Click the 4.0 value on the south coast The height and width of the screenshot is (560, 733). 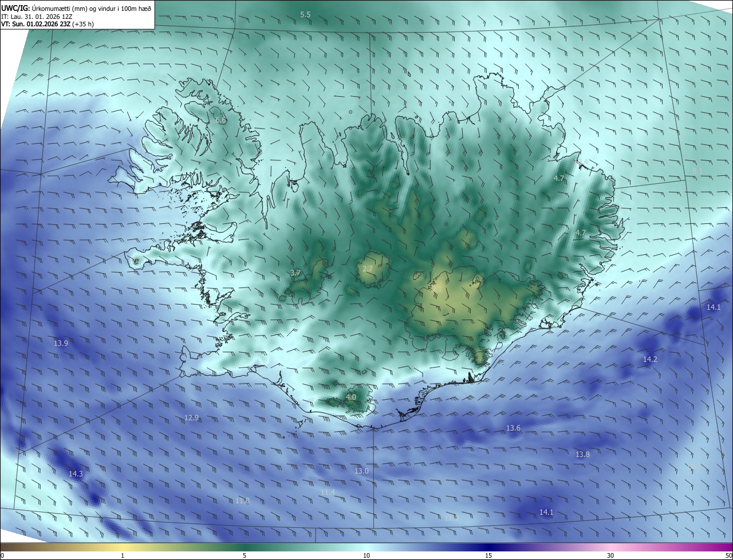[x=351, y=397]
